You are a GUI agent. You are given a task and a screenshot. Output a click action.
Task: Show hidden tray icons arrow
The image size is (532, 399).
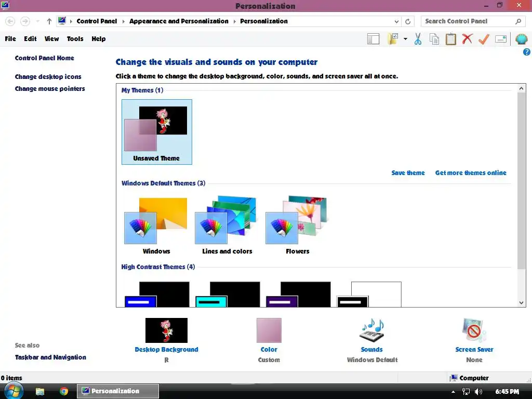click(453, 392)
